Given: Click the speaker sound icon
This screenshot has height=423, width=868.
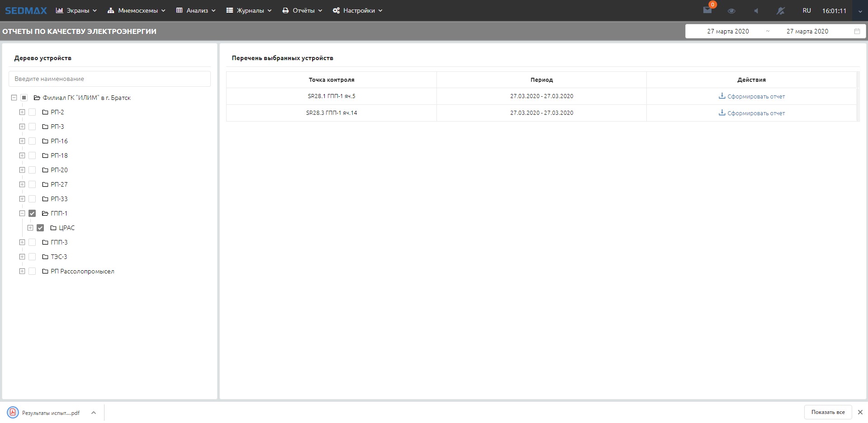Looking at the screenshot, I should point(756,11).
